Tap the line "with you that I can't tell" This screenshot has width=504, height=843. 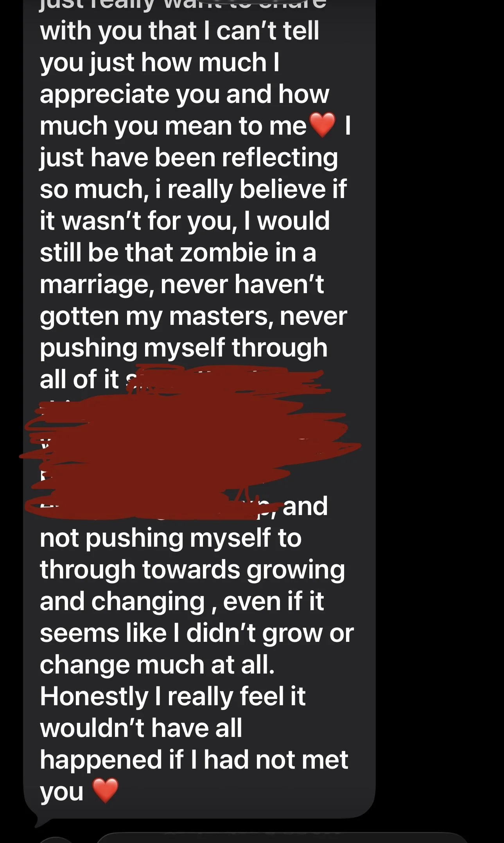point(179,31)
